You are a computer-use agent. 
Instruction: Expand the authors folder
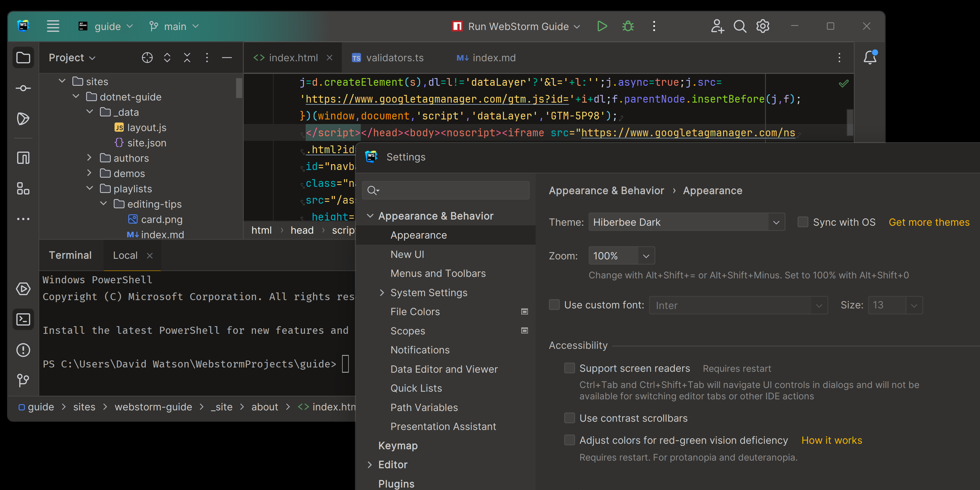pyautogui.click(x=89, y=157)
